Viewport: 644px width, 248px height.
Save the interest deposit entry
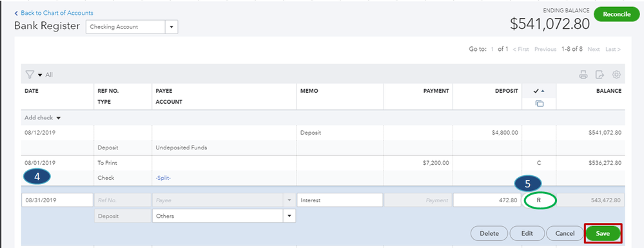coord(603,233)
